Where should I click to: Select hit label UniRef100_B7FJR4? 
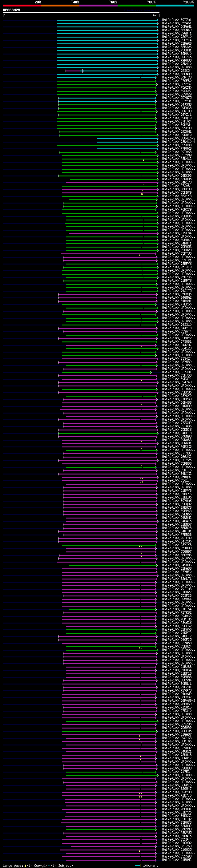(x=176, y=122)
